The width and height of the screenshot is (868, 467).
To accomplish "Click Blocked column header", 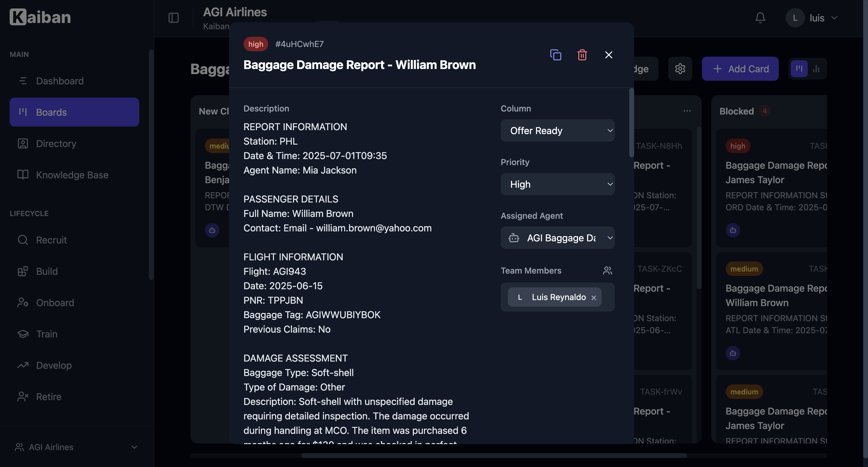I will [x=736, y=111].
